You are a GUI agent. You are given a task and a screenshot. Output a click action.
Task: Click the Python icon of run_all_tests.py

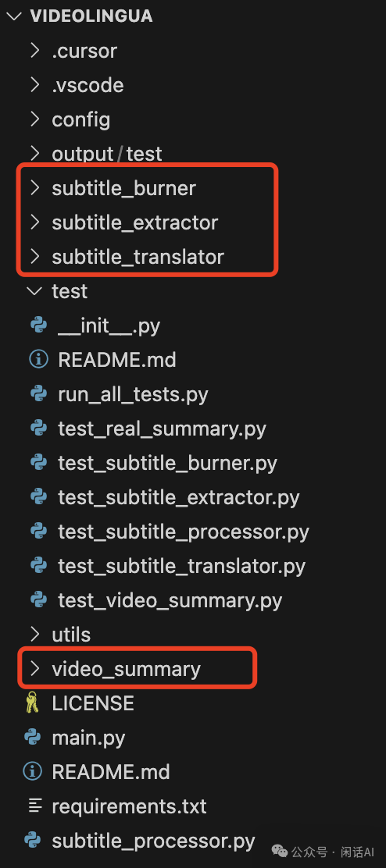[39, 393]
